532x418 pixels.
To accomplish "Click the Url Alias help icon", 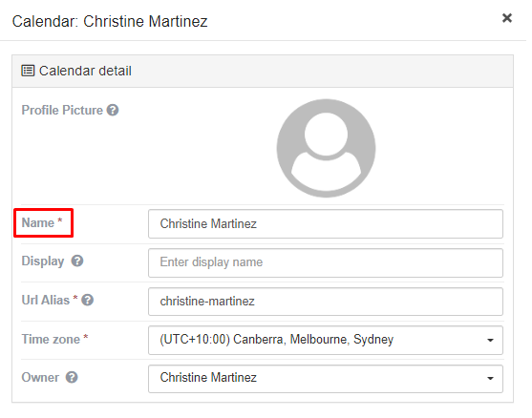I will pos(88,300).
